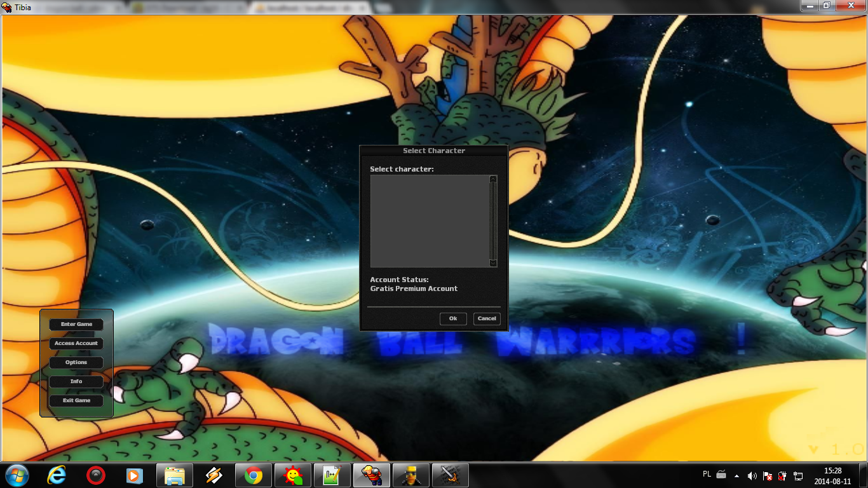The width and height of the screenshot is (868, 488).
Task: Restore down the Tibia window
Action: click(827, 5)
